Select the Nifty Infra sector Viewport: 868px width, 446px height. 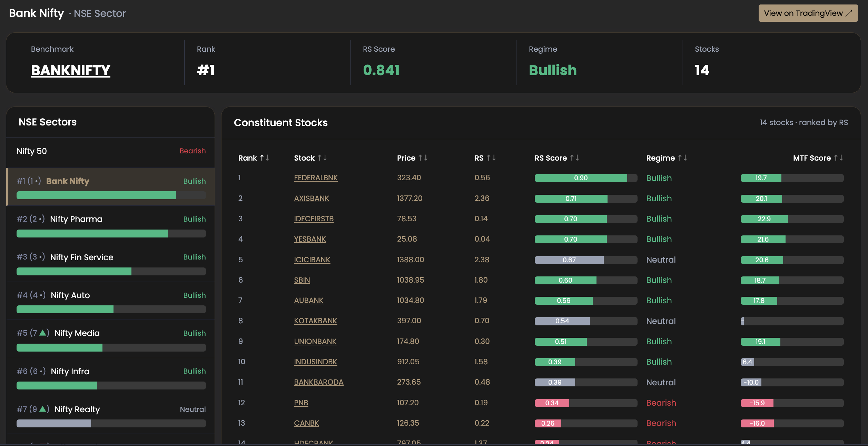pos(111,377)
